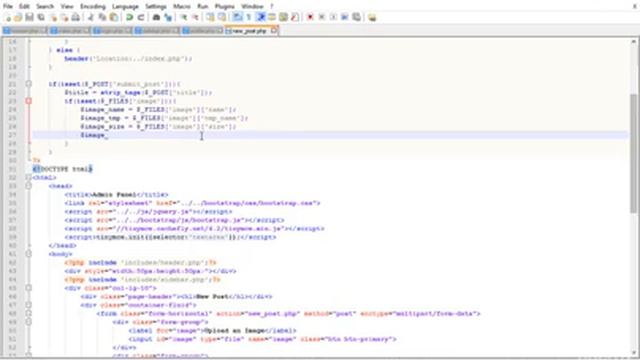
Task: Open the Encoding menu
Action: [93, 6]
